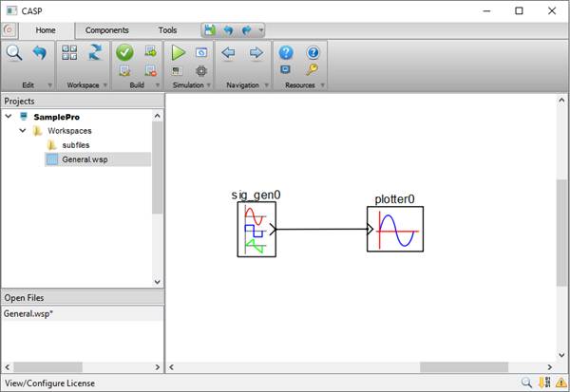The width and height of the screenshot is (570, 392).
Task: Open the quick access toolbar dropdown
Action: coord(261,30)
